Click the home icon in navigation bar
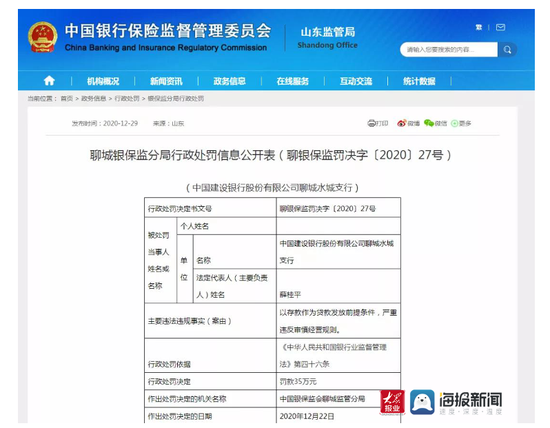 (49, 81)
